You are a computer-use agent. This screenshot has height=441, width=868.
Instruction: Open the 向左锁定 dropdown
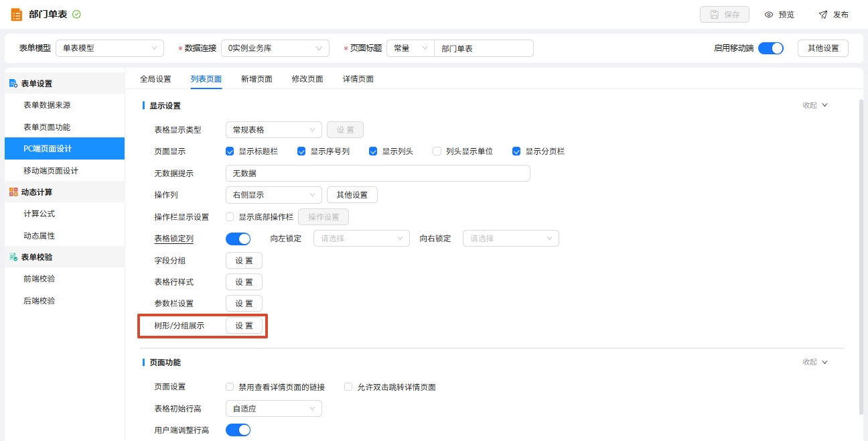[362, 239]
